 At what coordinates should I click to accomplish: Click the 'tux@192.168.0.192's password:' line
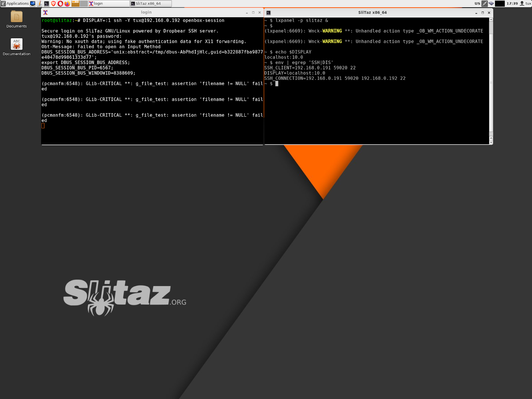pos(81,36)
